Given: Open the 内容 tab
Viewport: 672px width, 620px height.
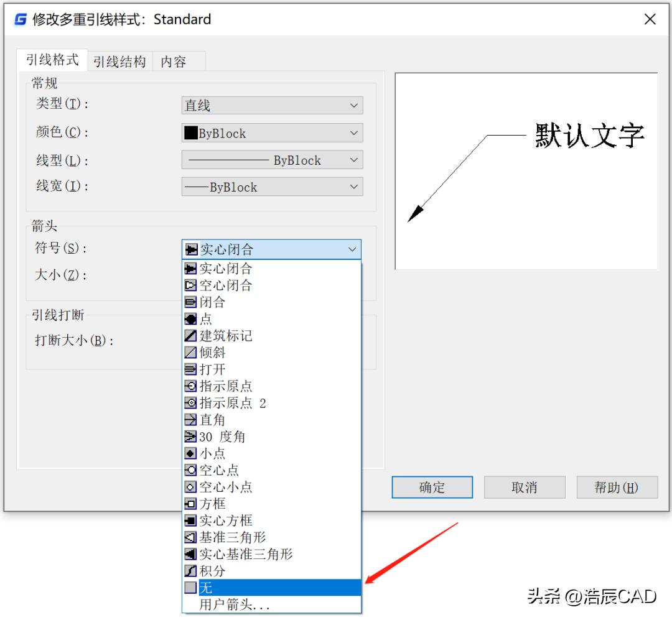Looking at the screenshot, I should pyautogui.click(x=175, y=61).
